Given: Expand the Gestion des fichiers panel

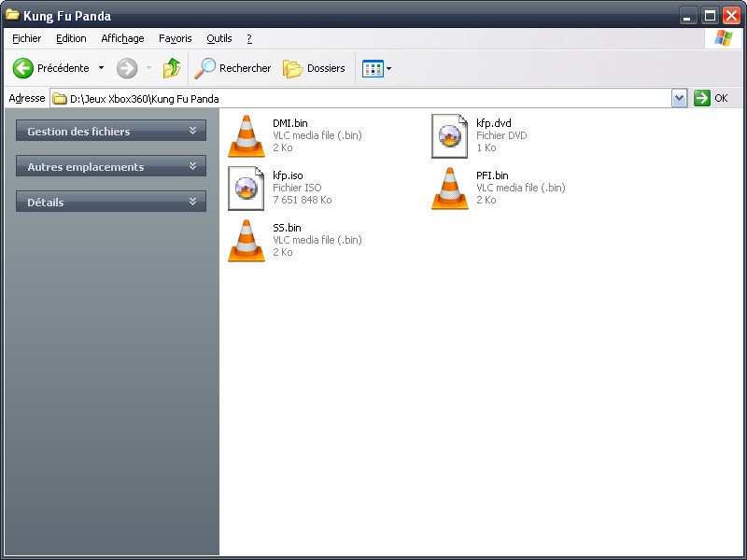Looking at the screenshot, I should pos(111,131).
